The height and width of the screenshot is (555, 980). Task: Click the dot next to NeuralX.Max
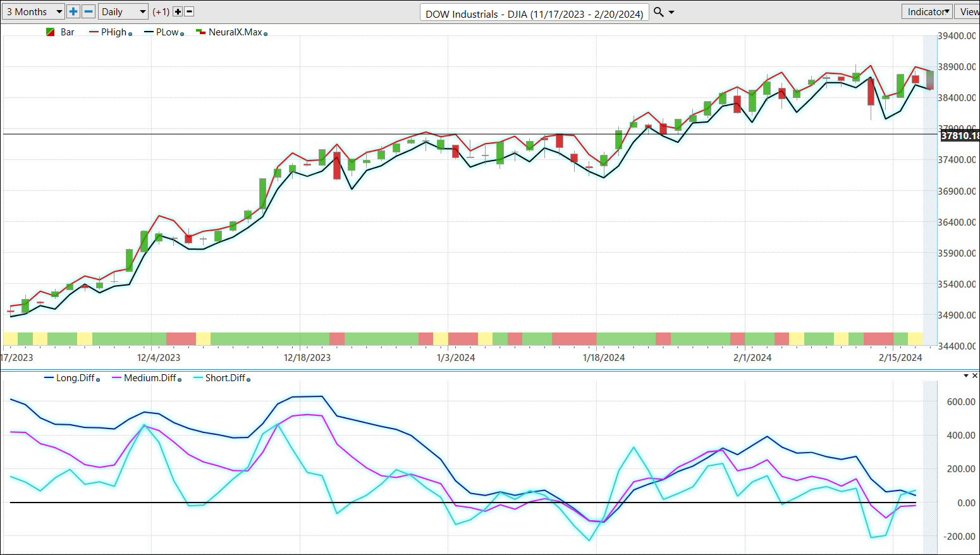coord(266,34)
